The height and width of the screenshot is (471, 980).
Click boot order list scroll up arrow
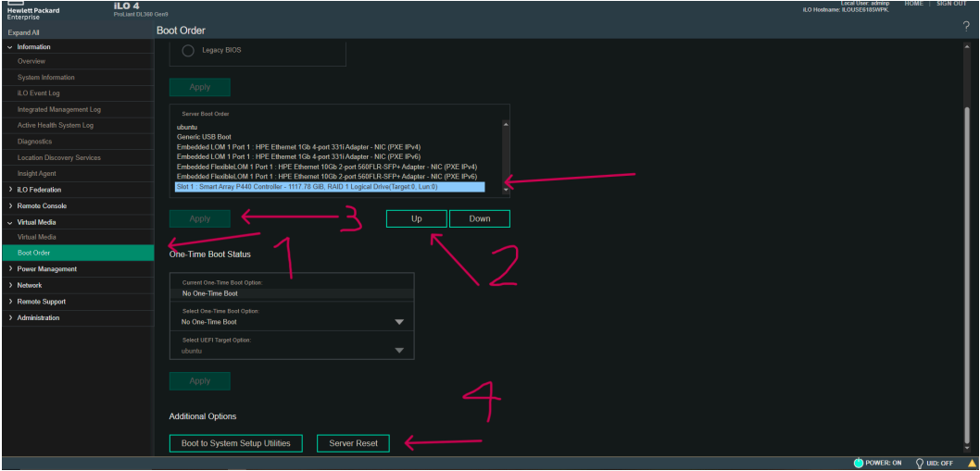coord(506,124)
